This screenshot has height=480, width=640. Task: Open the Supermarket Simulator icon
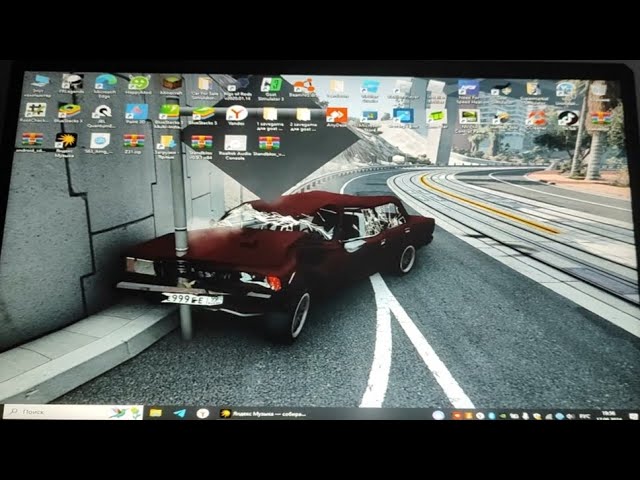pyautogui.click(x=533, y=91)
